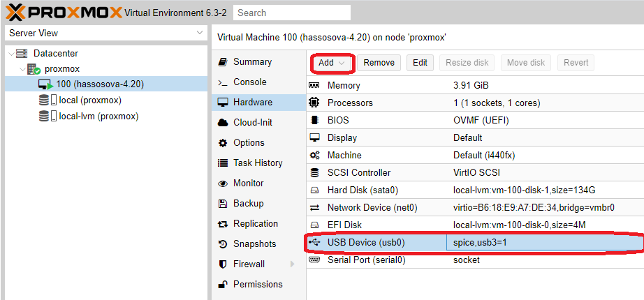Click the Network Device exchange icon

coord(314,208)
